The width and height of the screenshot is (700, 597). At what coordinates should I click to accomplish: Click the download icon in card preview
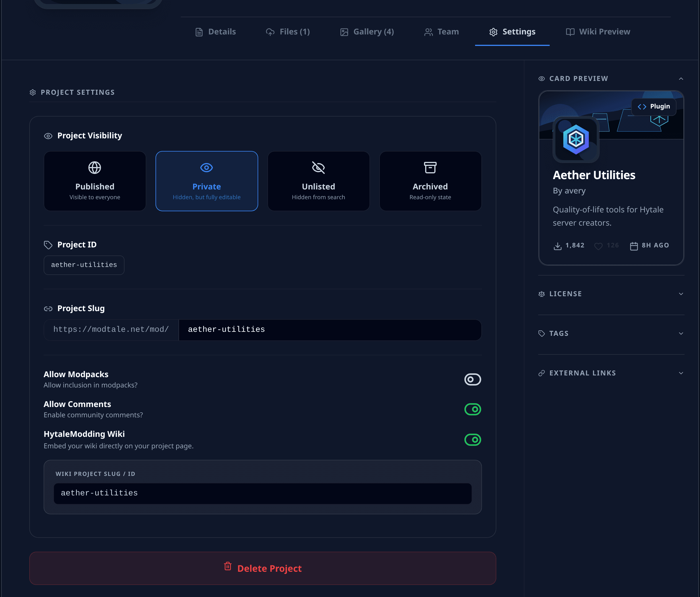pyautogui.click(x=558, y=246)
